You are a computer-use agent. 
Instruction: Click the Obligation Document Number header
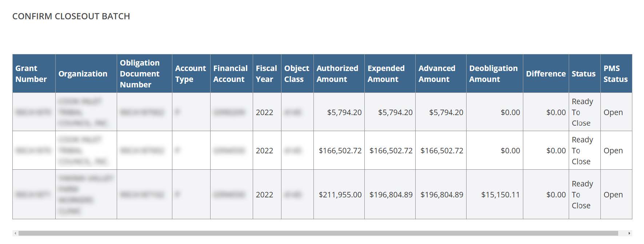point(140,74)
